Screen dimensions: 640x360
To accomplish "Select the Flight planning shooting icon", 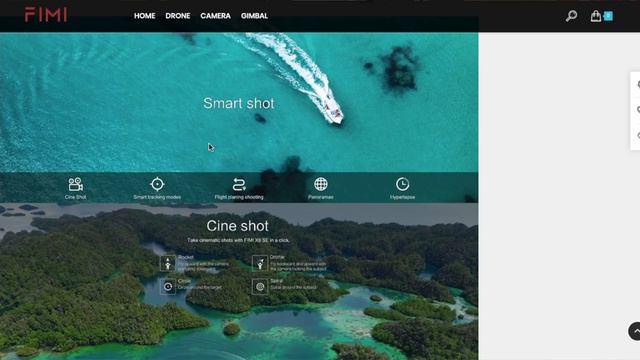I will coord(239,184).
